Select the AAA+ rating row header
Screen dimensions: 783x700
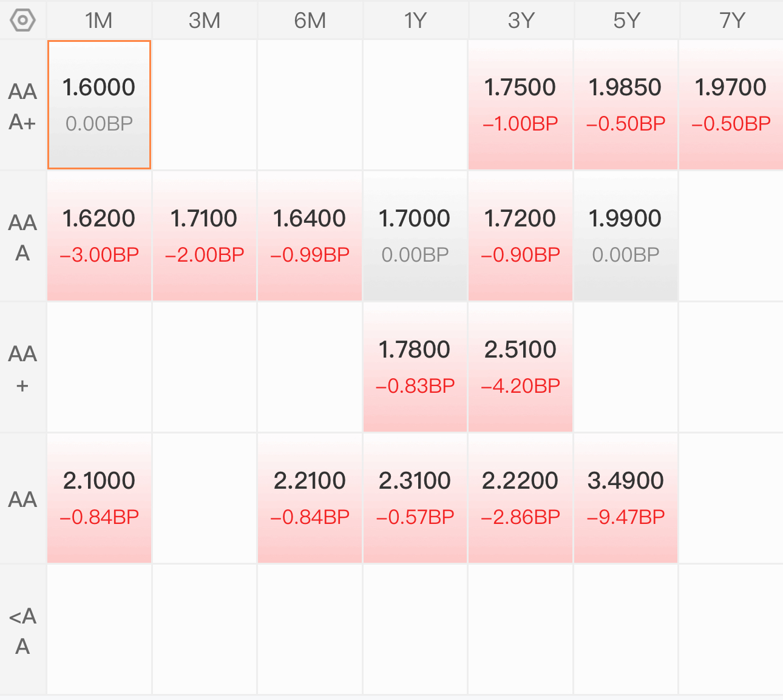(x=23, y=106)
